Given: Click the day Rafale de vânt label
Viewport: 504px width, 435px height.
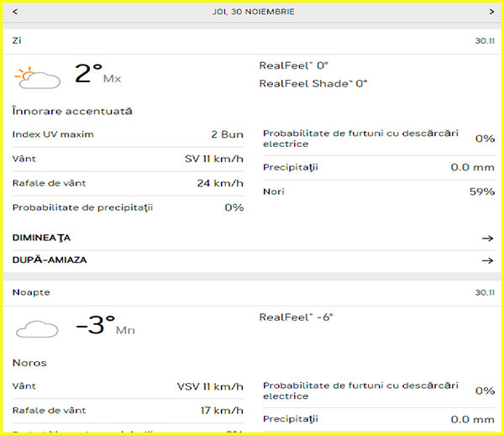Looking at the screenshot, I should click(x=50, y=183).
